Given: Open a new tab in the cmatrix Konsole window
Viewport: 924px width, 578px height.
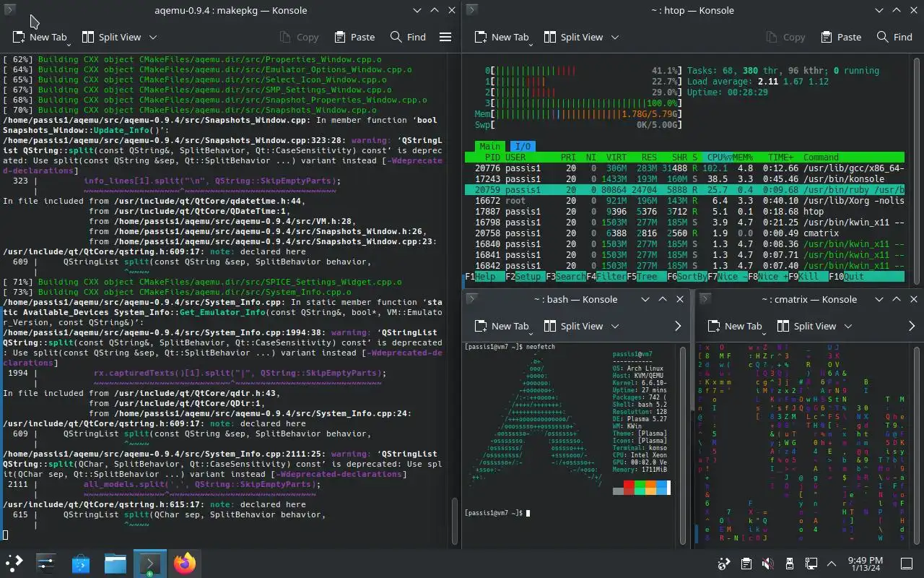Looking at the screenshot, I should tap(736, 326).
